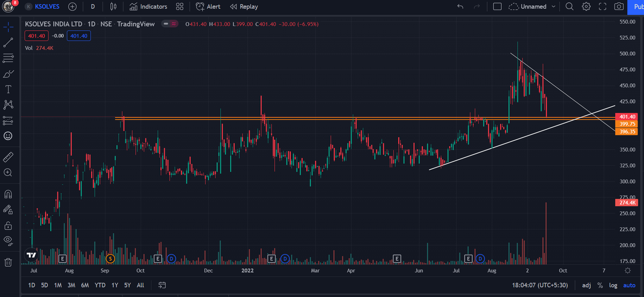Click the 401.40 current price label on scale

(628, 117)
